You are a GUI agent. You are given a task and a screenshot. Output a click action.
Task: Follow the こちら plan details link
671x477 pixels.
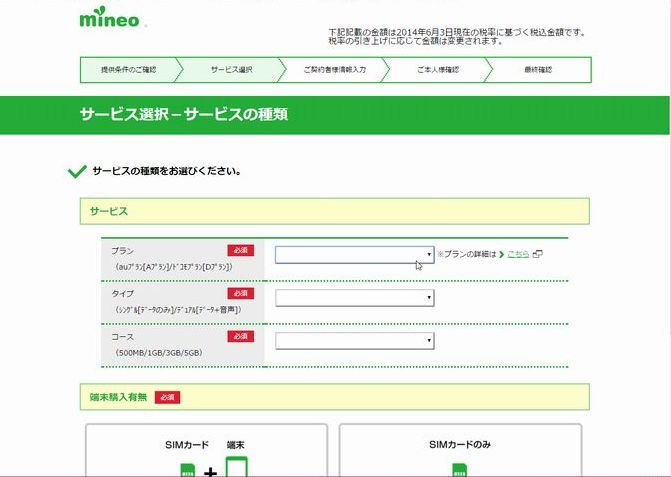(x=518, y=254)
